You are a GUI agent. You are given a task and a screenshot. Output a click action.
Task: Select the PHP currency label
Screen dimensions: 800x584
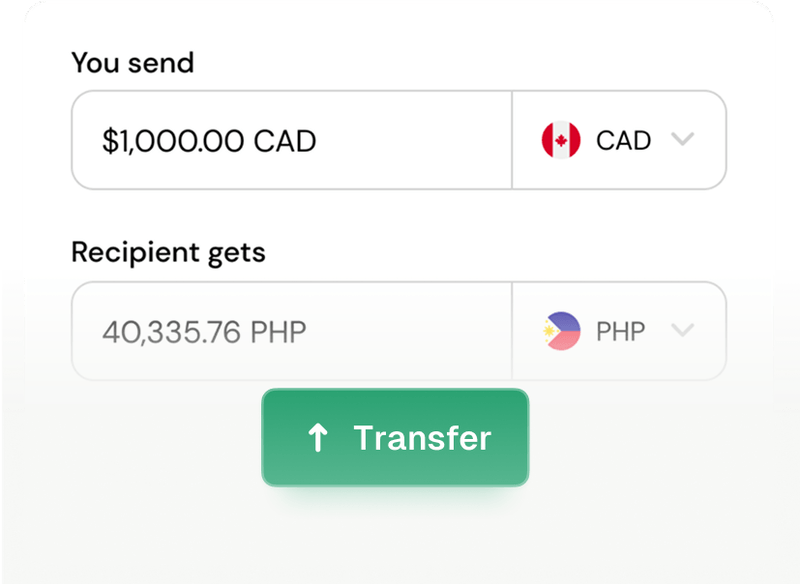tap(619, 331)
